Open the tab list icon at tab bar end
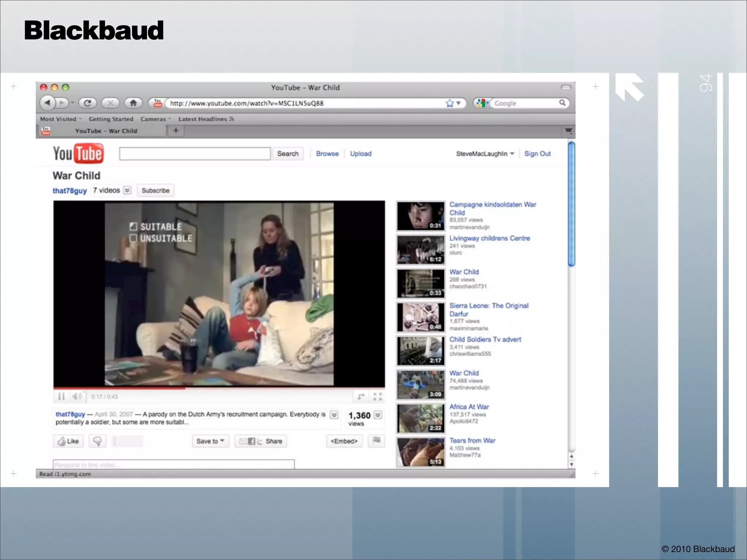Image resolution: width=747 pixels, height=560 pixels. point(568,131)
